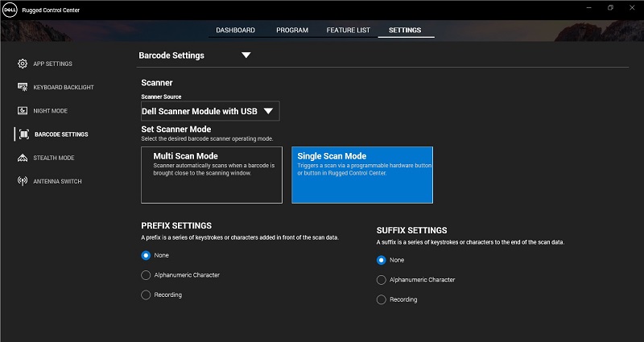Click the Barcode Settings scanner icon

pyautogui.click(x=24, y=134)
